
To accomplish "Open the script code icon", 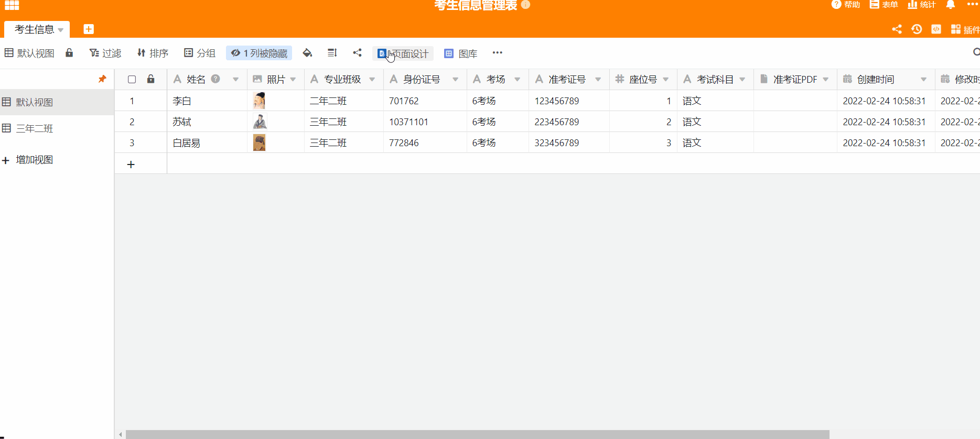I will (936, 29).
